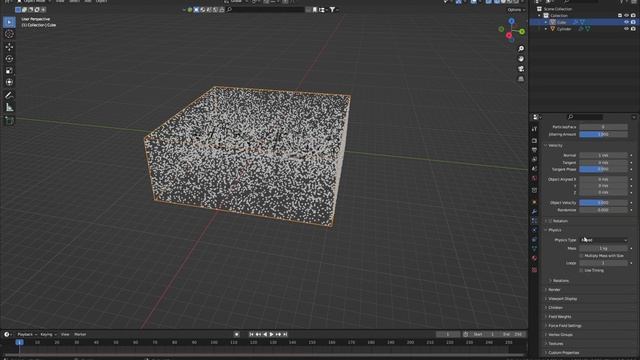Click the Tangent Phase slider
Viewport: 640px width, 360px height.
point(603,169)
